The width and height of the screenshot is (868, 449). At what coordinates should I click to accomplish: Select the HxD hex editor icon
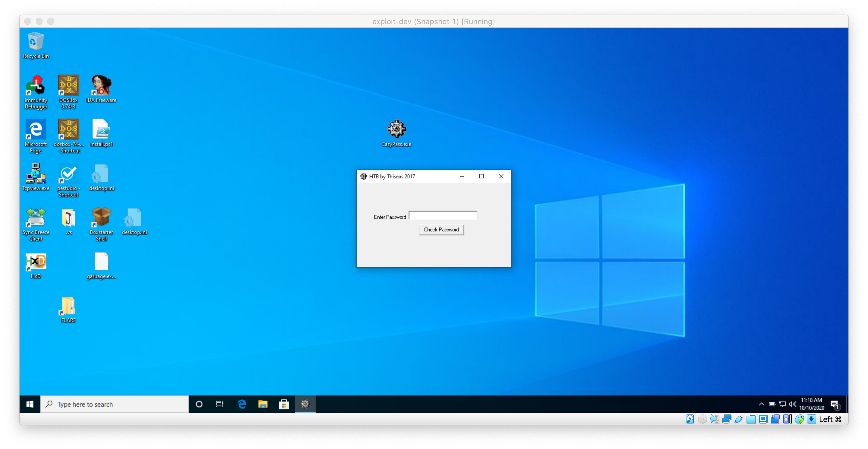click(x=36, y=266)
